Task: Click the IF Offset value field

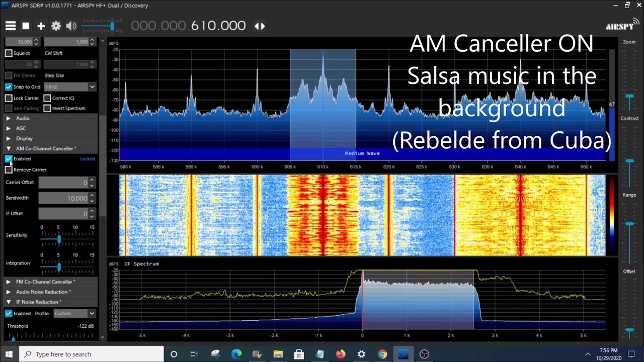Action: click(x=63, y=214)
